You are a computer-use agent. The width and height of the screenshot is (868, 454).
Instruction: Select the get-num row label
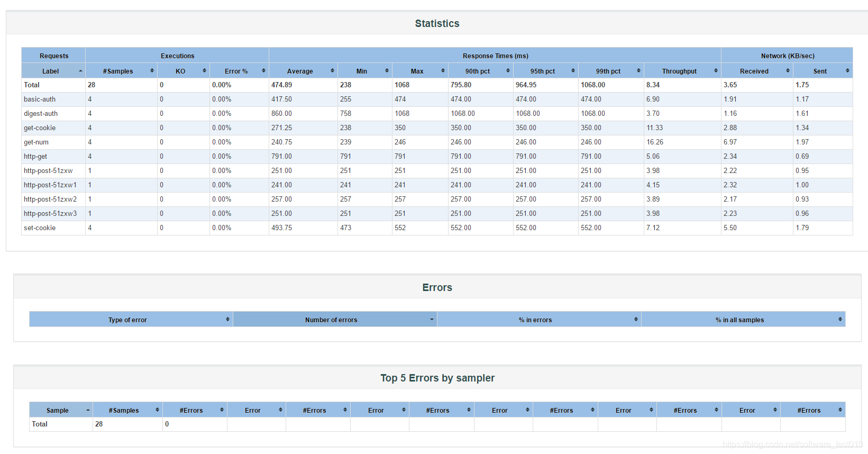tap(36, 142)
